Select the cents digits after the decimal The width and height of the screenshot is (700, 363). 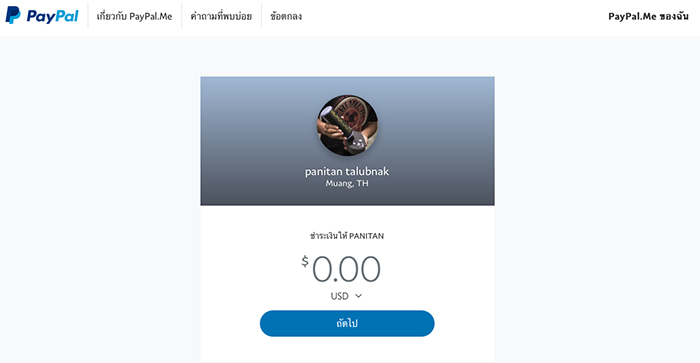click(x=359, y=269)
